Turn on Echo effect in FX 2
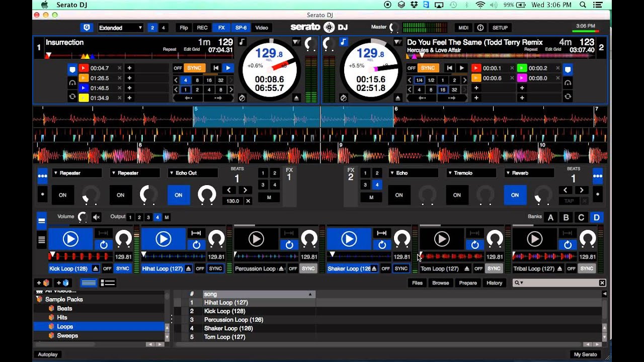644x362 pixels. coord(399,195)
